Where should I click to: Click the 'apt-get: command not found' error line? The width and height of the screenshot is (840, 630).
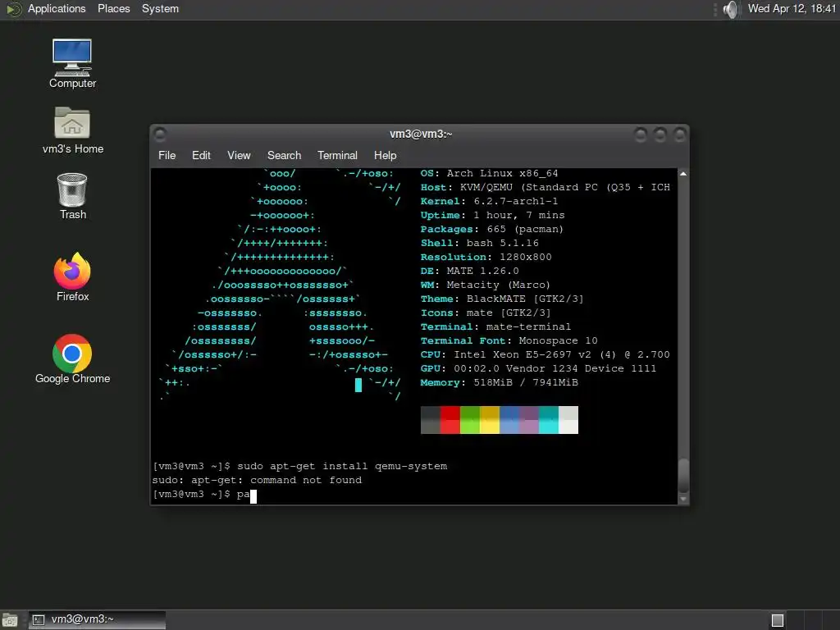[257, 481]
